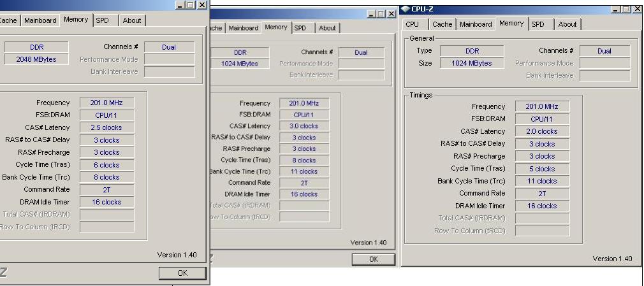This screenshot has width=644, height=286.
Task: Click Command Rate 2T in the CPU-Z titled window
Action: point(542,193)
